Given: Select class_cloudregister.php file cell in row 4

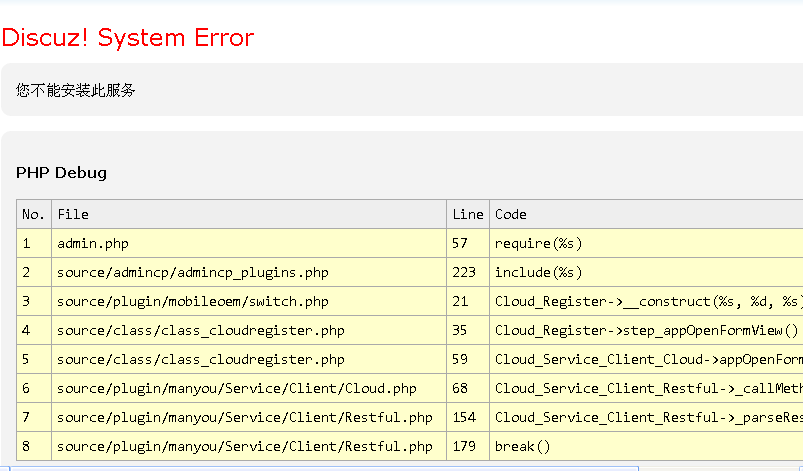Looking at the screenshot, I should [x=249, y=330].
